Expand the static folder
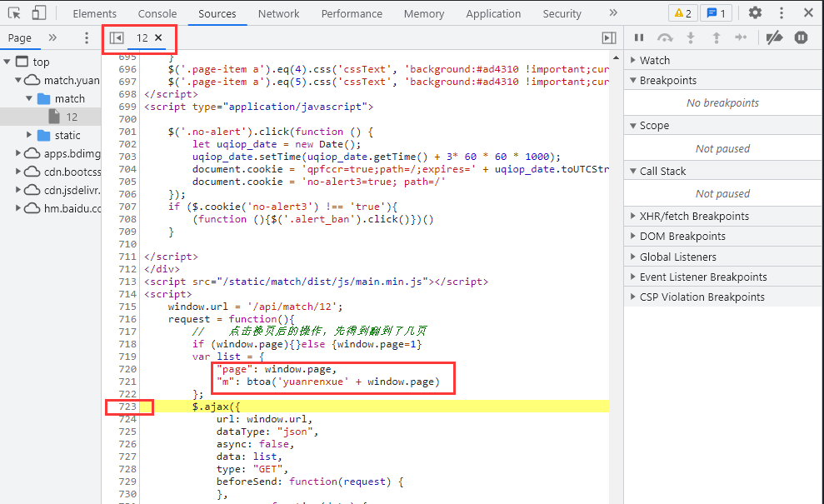Viewport: 824px width, 504px height. click(x=30, y=135)
